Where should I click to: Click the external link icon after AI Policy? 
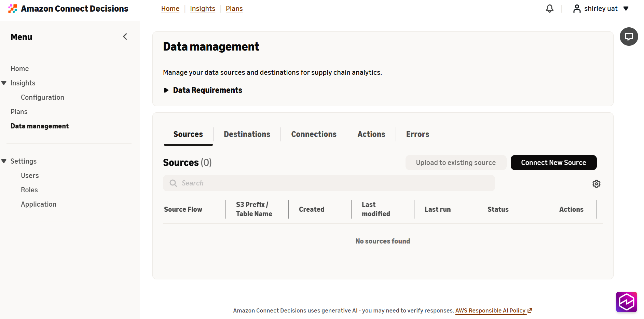[530, 310]
